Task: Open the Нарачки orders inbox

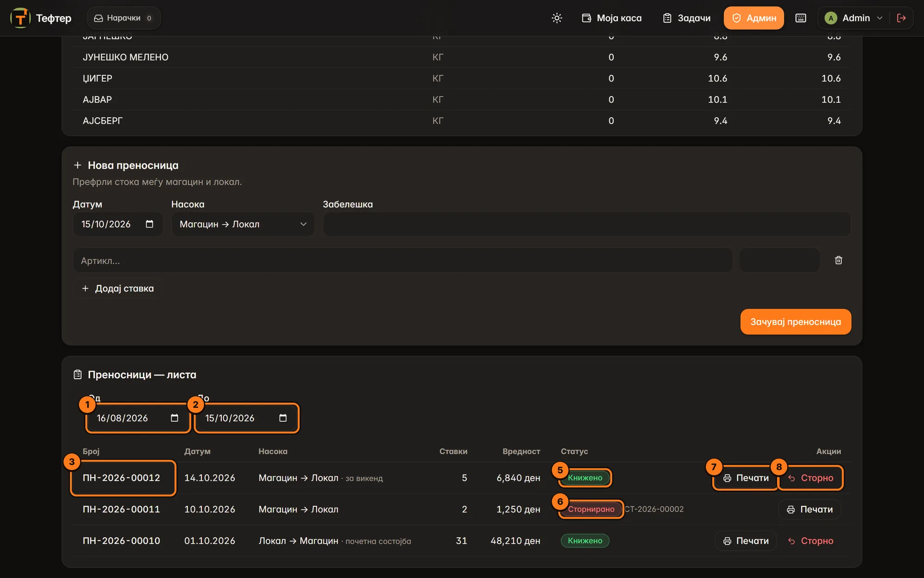Action: coord(123,18)
